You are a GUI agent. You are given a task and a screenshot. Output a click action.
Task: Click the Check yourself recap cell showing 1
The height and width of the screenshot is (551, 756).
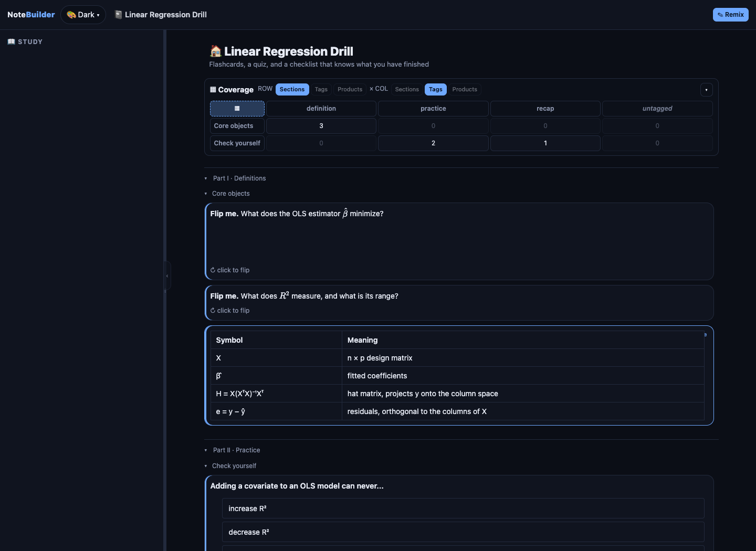pos(545,143)
